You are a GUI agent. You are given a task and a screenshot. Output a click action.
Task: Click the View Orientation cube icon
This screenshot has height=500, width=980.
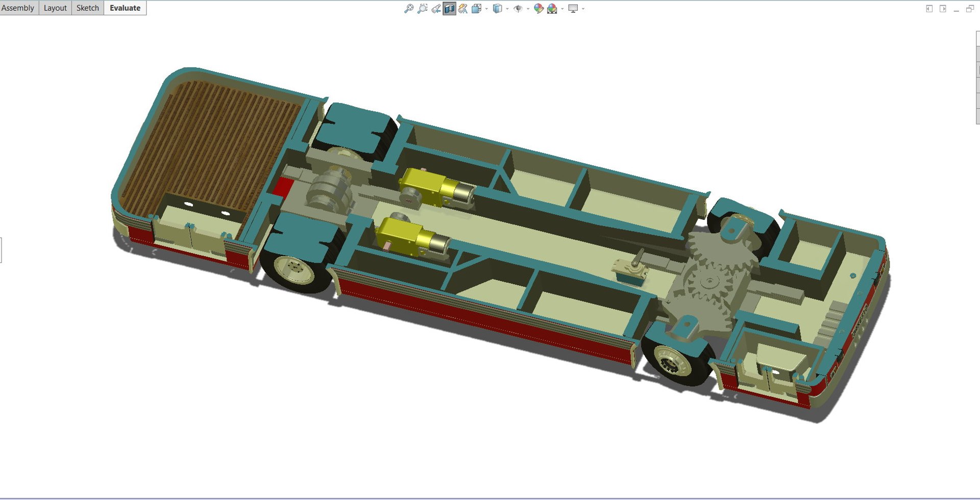(x=477, y=9)
